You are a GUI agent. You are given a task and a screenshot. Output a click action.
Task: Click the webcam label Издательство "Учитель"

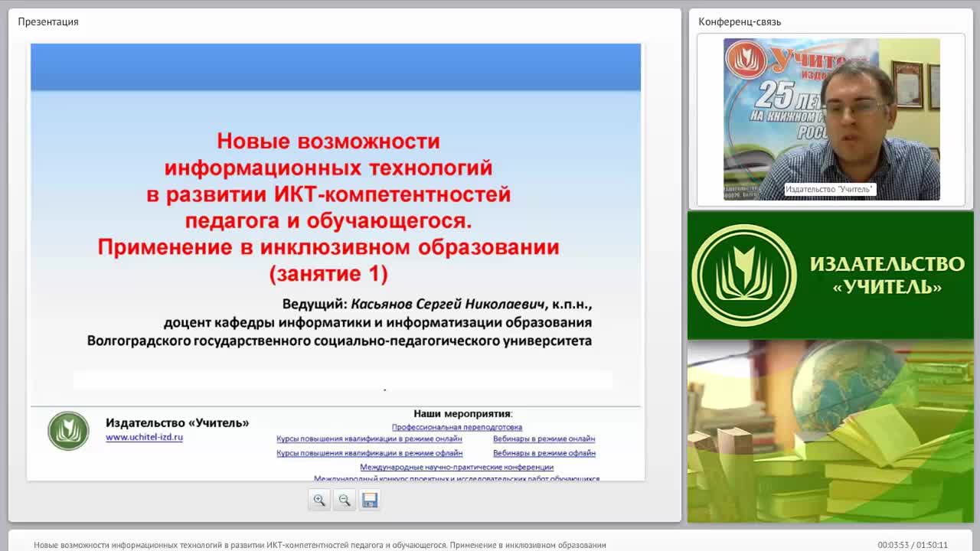tap(830, 189)
